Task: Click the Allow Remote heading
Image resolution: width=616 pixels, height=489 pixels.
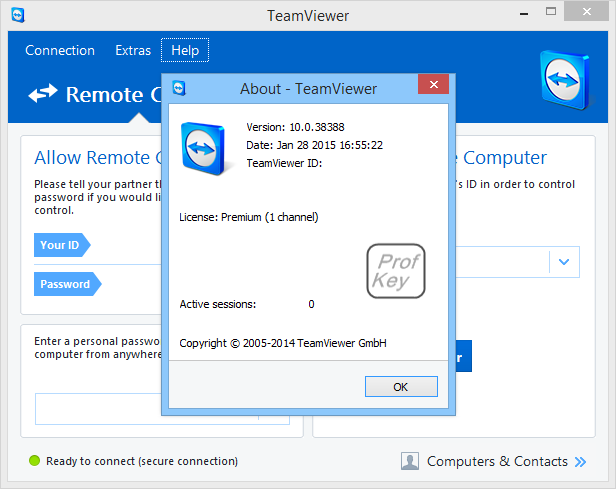Action: pos(98,158)
